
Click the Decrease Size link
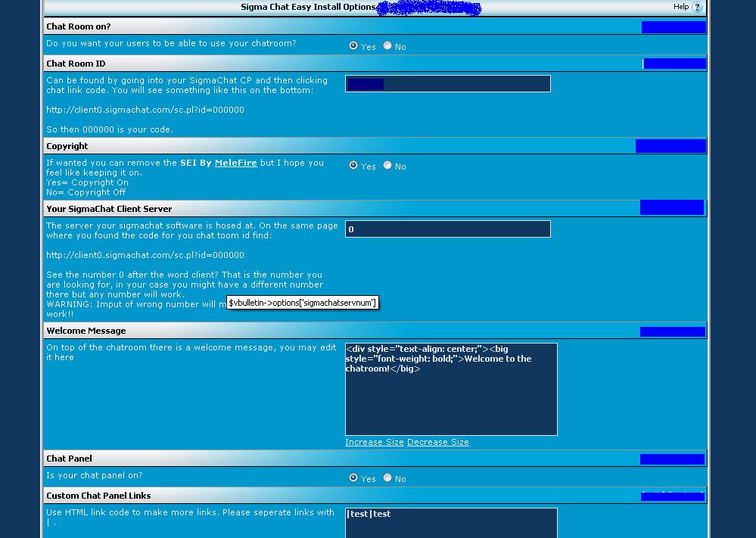tap(438, 443)
